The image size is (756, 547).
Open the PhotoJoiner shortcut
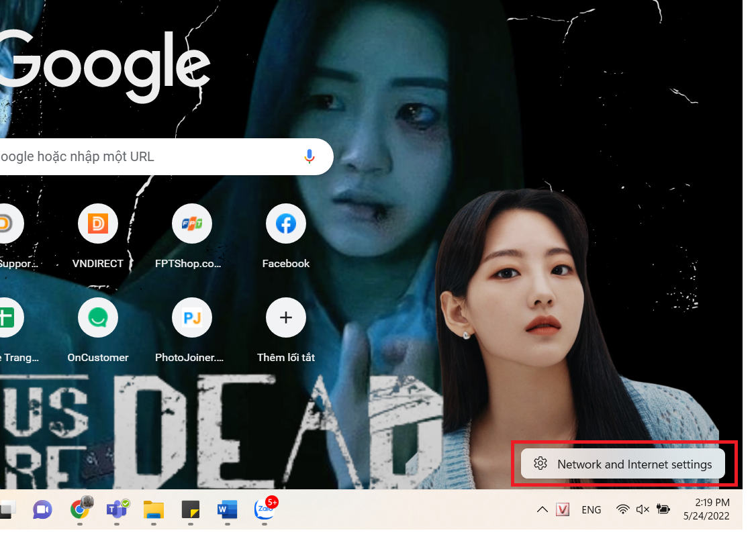point(191,330)
